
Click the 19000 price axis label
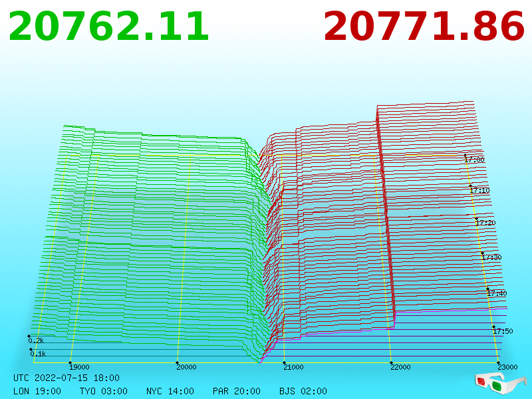(79, 367)
